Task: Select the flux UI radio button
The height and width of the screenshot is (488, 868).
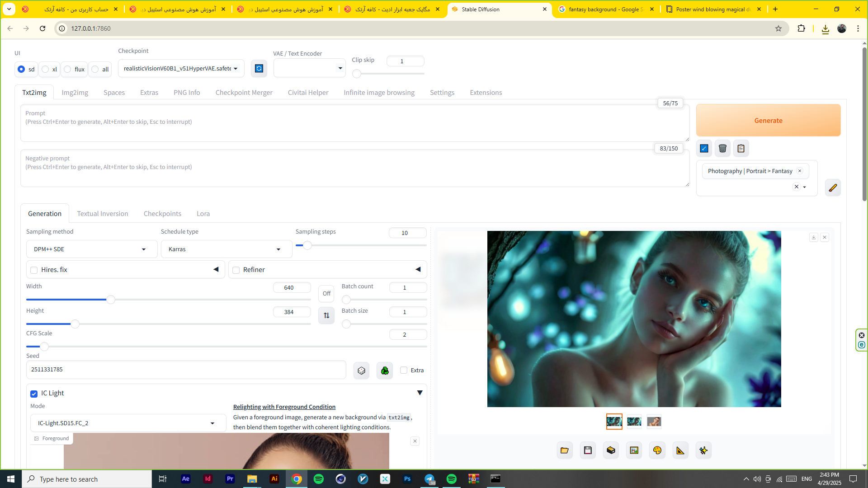Action: pyautogui.click(x=68, y=69)
